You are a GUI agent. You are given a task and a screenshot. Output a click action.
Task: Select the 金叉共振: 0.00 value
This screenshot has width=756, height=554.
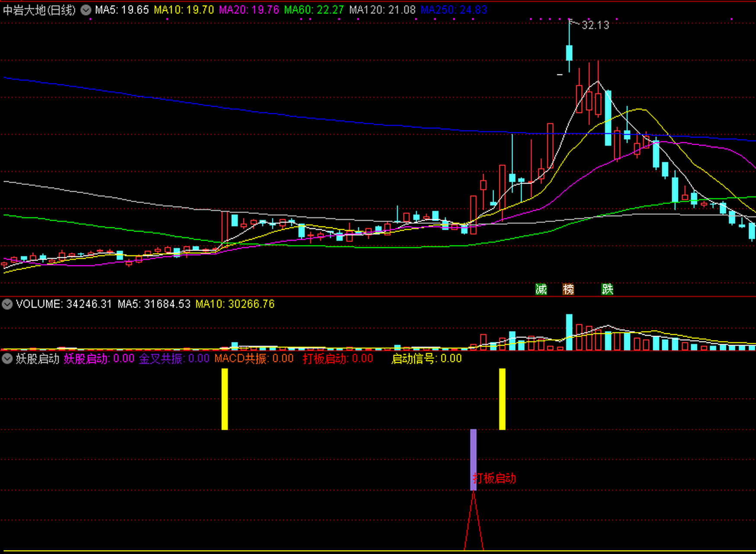(x=174, y=358)
